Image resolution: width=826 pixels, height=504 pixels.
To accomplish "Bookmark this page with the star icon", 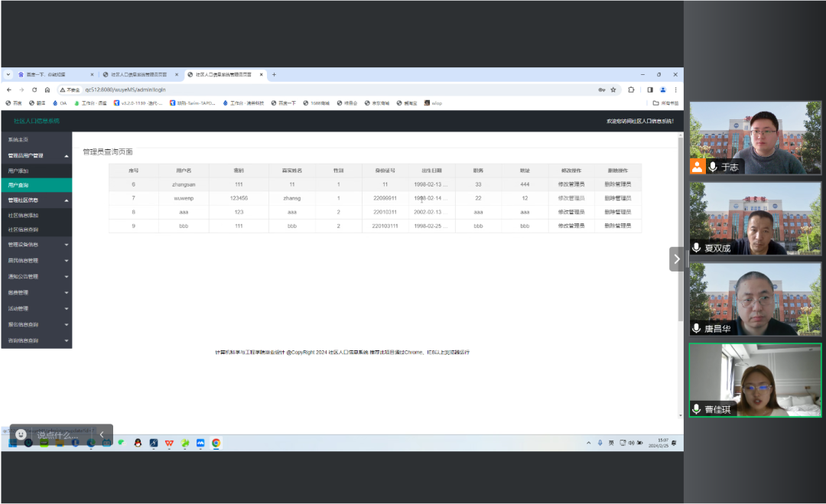I will [613, 89].
